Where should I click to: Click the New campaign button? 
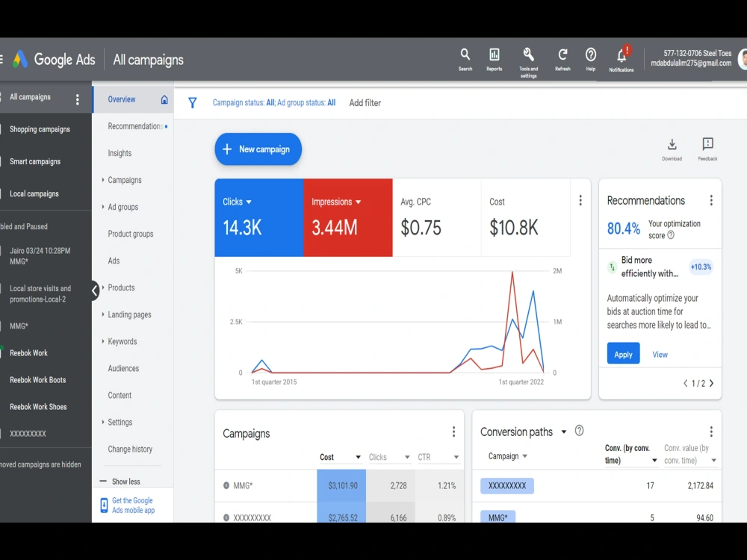tap(258, 149)
